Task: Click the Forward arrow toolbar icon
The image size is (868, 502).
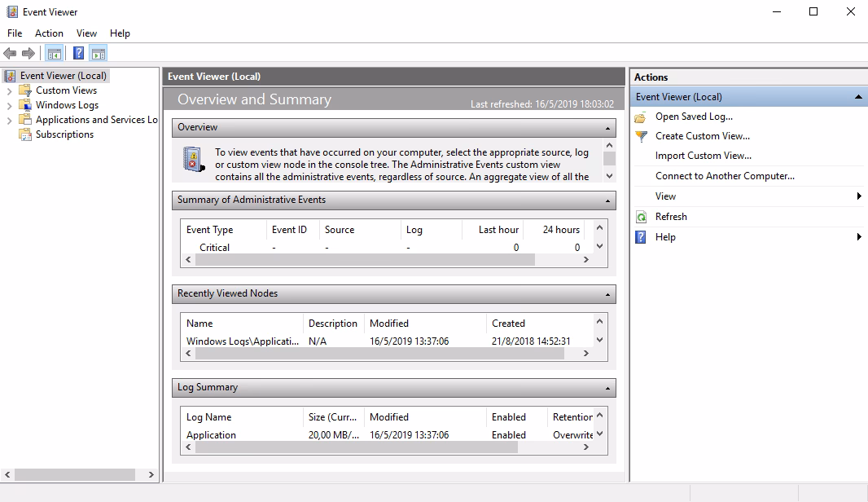Action: pos(28,53)
